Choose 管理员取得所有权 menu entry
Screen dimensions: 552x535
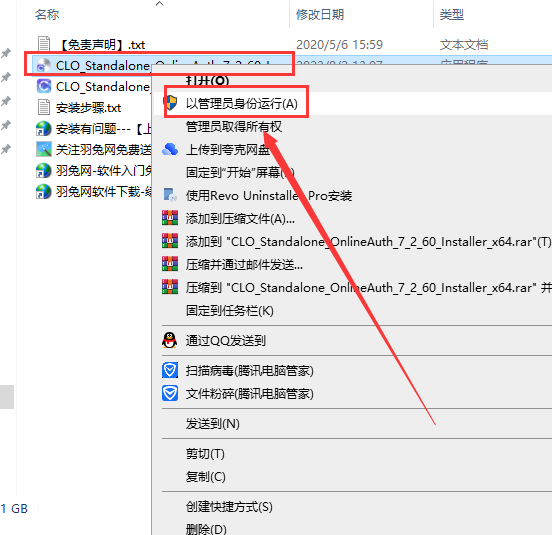pyautogui.click(x=234, y=126)
